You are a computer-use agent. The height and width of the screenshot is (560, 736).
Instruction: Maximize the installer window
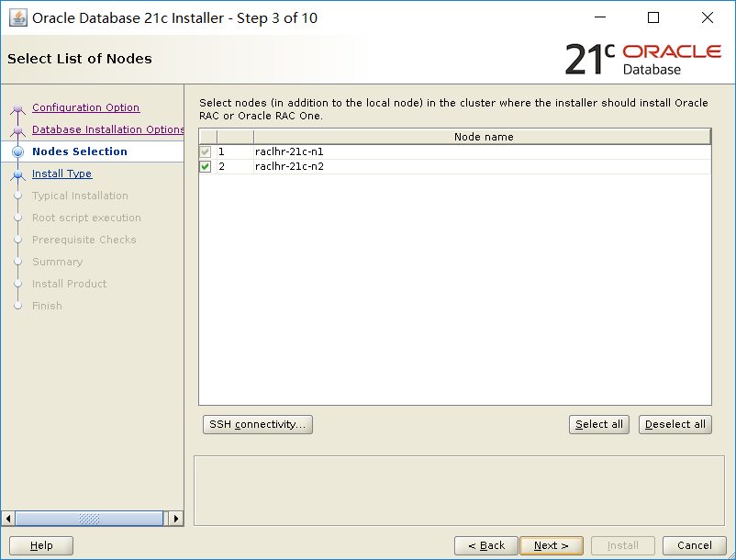(652, 17)
